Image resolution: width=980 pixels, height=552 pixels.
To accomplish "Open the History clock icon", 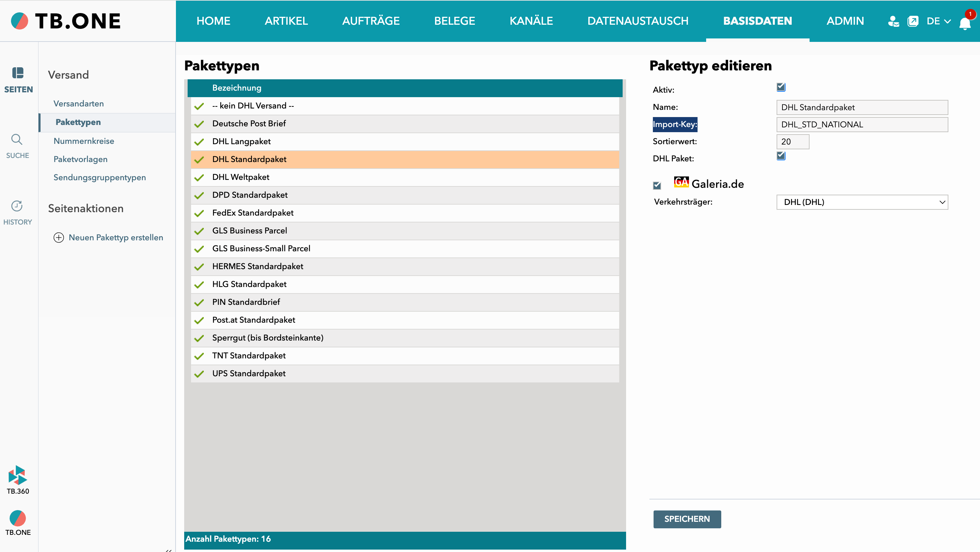I will (x=17, y=206).
